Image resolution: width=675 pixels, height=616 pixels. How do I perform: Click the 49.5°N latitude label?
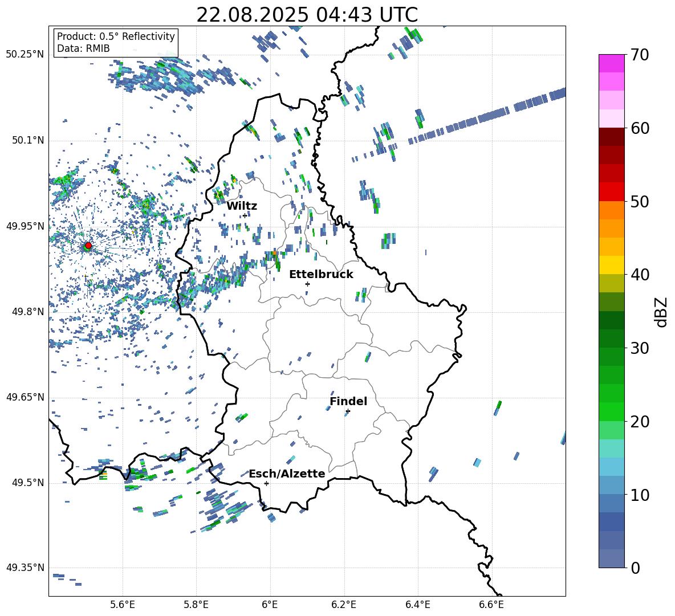pos(27,483)
